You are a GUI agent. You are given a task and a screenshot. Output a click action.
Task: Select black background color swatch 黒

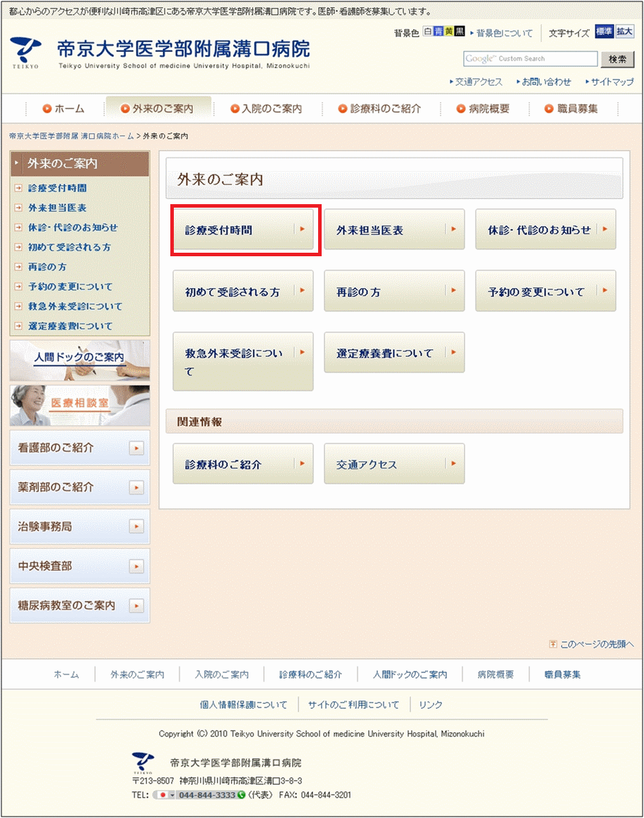coord(460,32)
